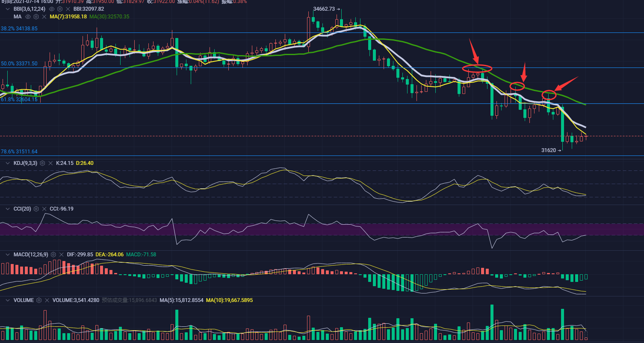Click the MA(30):32570.35 value
The width and height of the screenshot is (644, 343).
click(109, 17)
